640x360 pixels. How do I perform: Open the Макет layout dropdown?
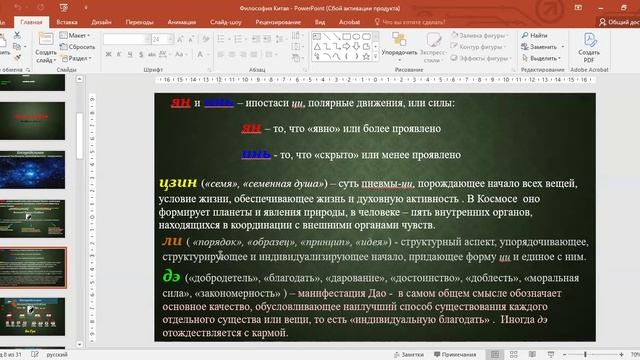[x=75, y=36]
